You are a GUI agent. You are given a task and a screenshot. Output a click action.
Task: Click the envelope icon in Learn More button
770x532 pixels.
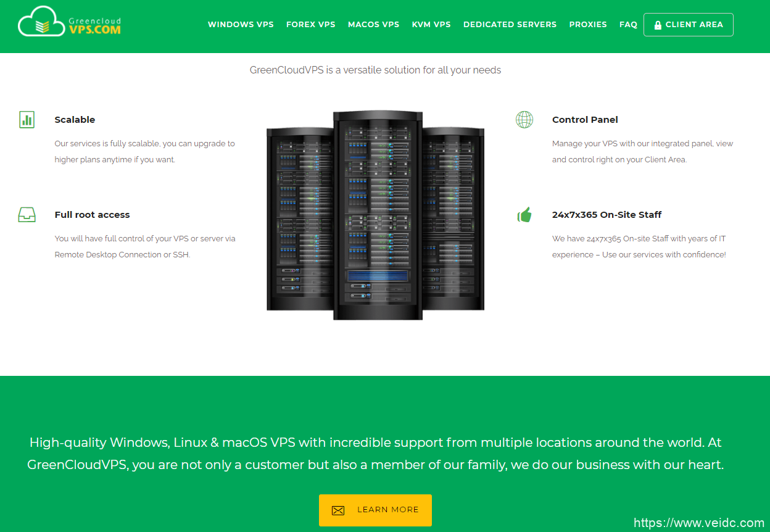(x=338, y=510)
